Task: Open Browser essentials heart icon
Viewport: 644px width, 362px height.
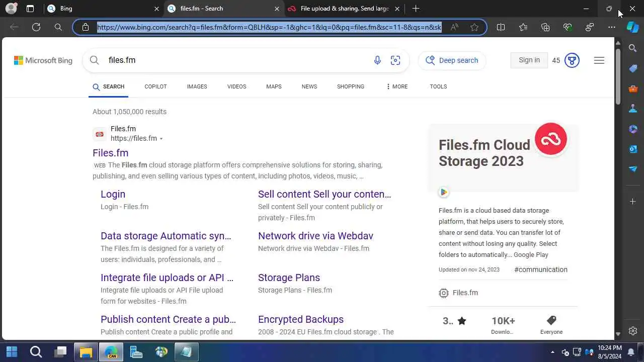Action: [568, 27]
